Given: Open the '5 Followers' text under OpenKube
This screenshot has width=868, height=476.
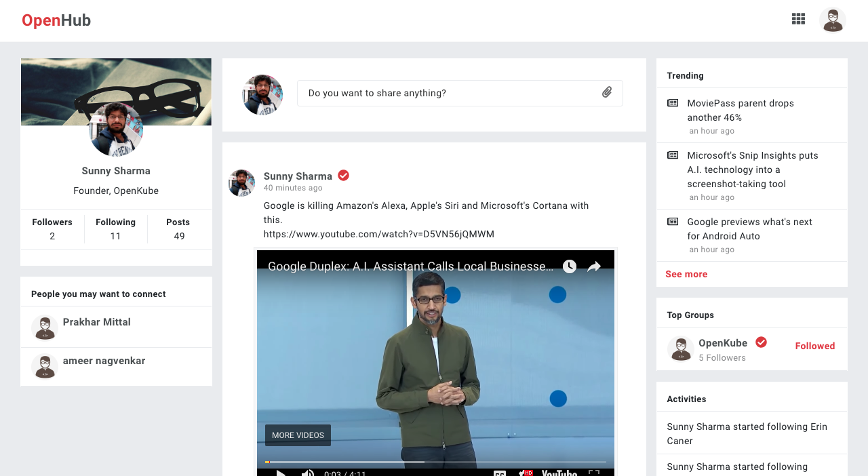Looking at the screenshot, I should tap(722, 358).
